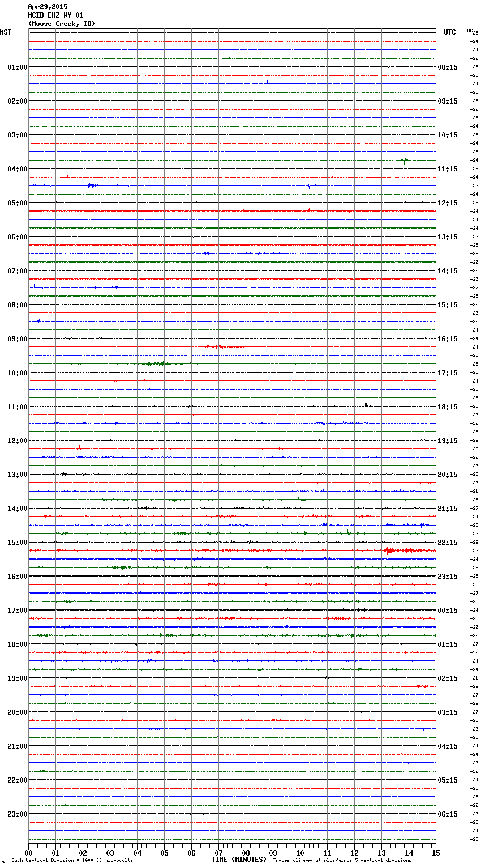Click the 00:15 UTC time label

pos(448,611)
